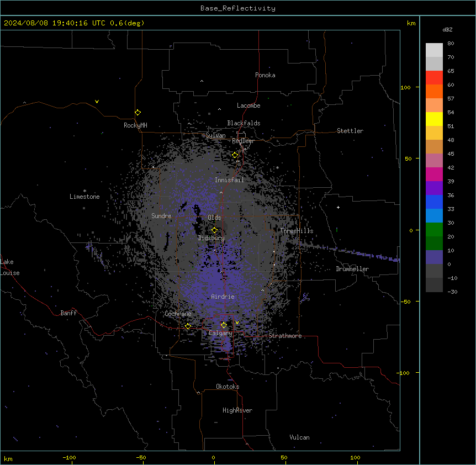476x465 pixels.
Task: Pick the orange 57-60 dBZ legend swatch
Action: point(434,91)
